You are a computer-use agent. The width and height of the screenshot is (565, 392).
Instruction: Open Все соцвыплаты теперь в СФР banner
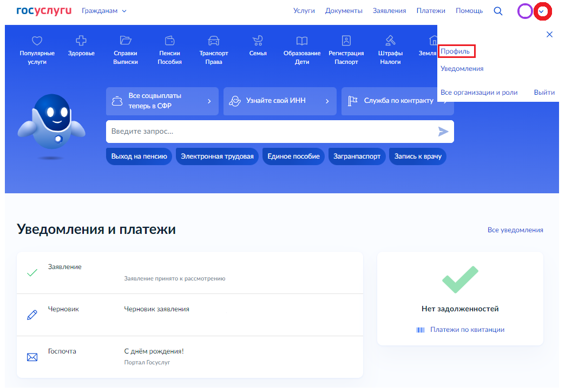pos(162,101)
